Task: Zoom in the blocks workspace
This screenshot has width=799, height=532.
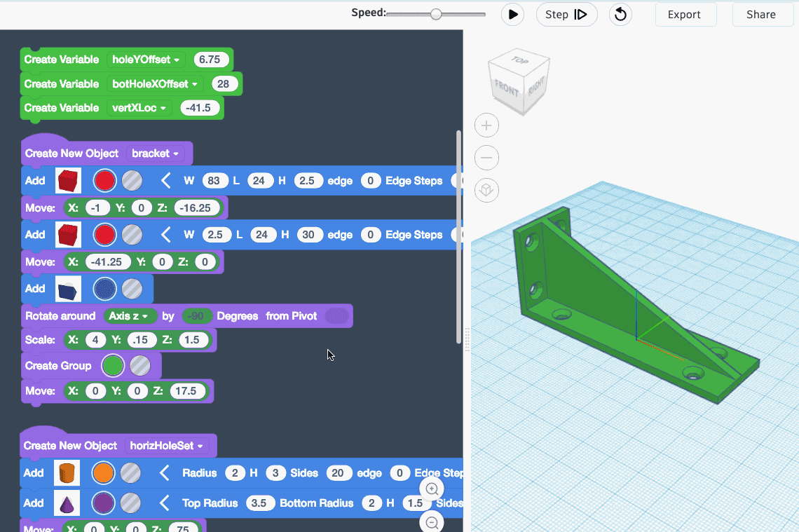Action: pyautogui.click(x=432, y=489)
